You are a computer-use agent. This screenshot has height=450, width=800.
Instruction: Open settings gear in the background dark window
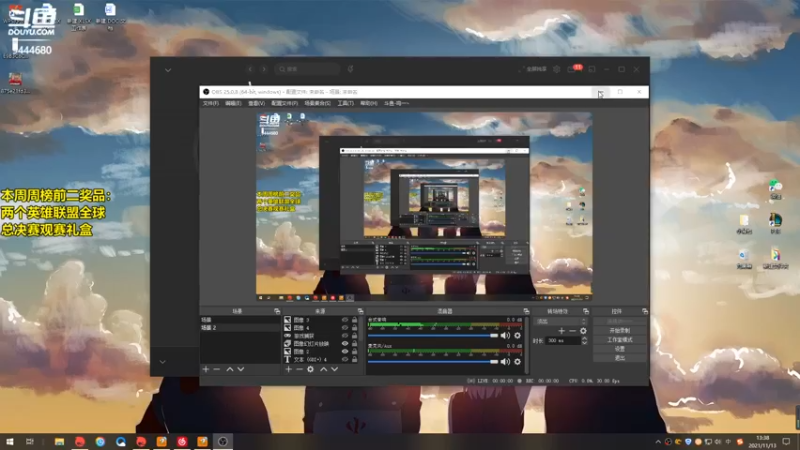point(557,69)
